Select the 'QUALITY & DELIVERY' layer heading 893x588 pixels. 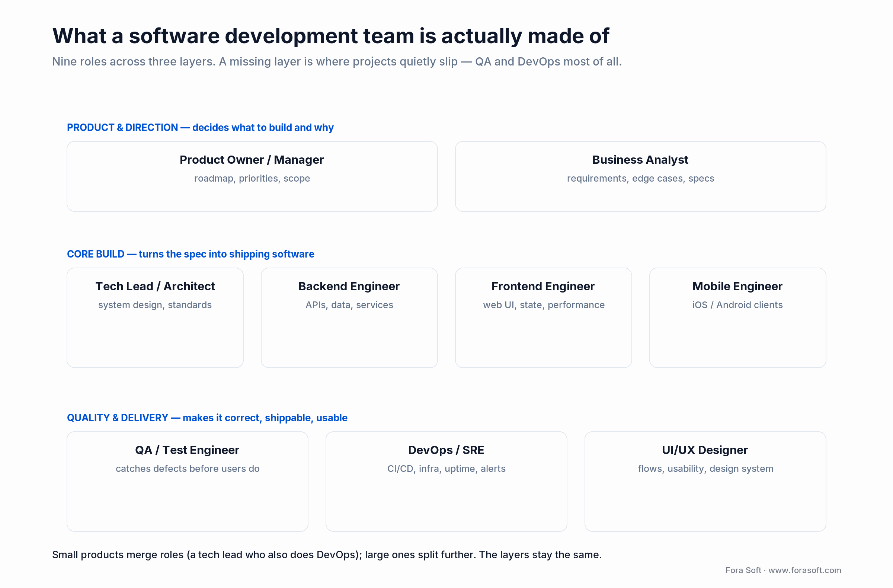click(x=207, y=418)
